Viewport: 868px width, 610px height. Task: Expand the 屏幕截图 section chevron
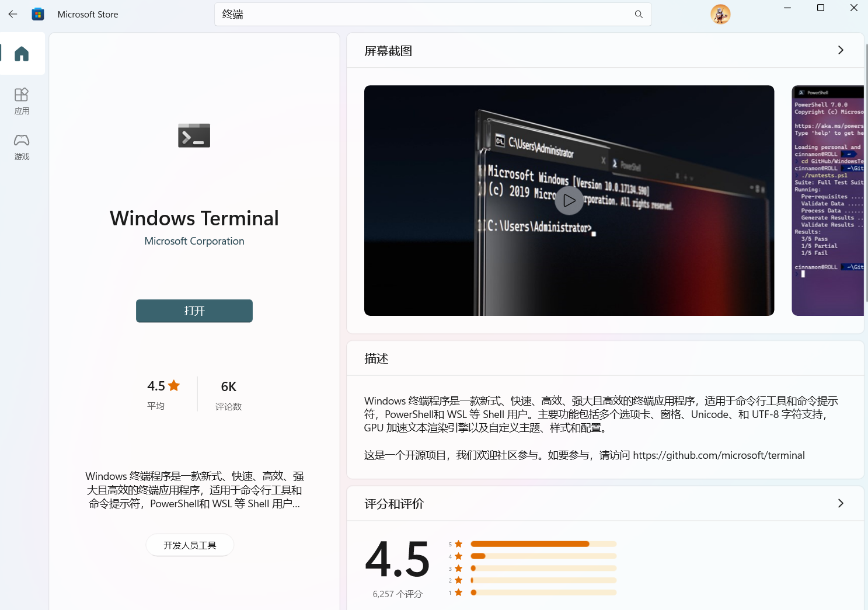[841, 50]
